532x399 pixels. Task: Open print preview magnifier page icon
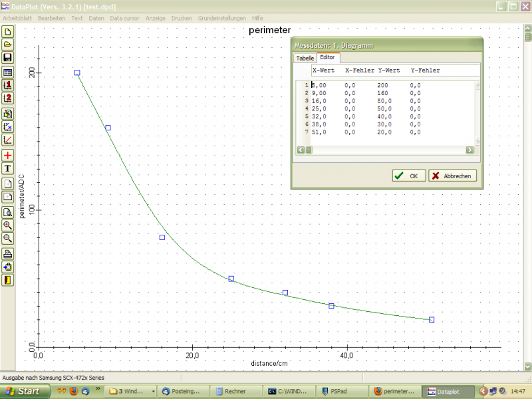[7, 212]
